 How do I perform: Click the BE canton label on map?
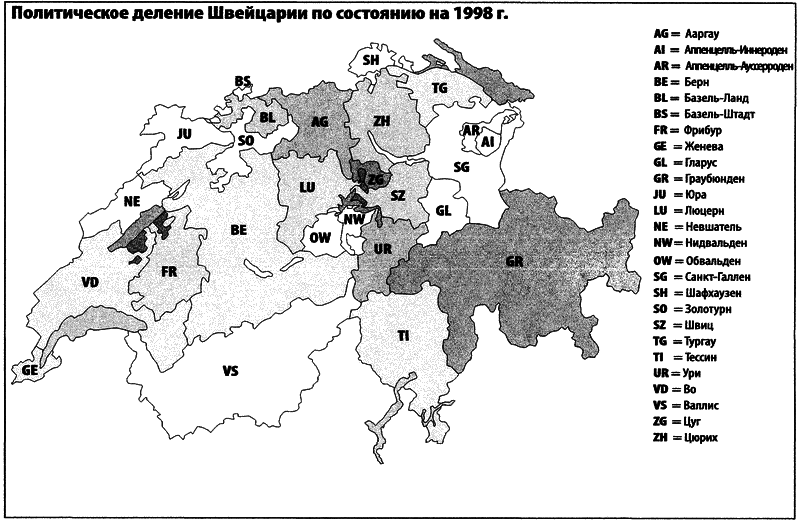pyautogui.click(x=239, y=230)
